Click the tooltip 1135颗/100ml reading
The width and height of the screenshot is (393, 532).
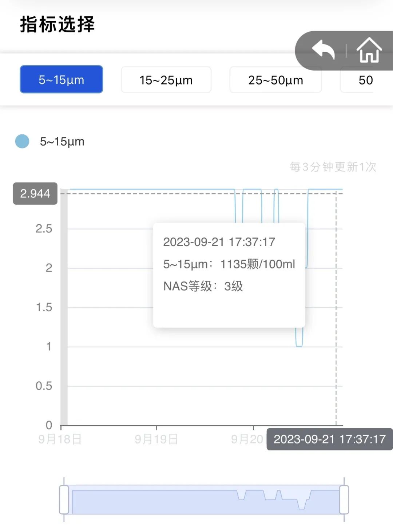tap(258, 264)
